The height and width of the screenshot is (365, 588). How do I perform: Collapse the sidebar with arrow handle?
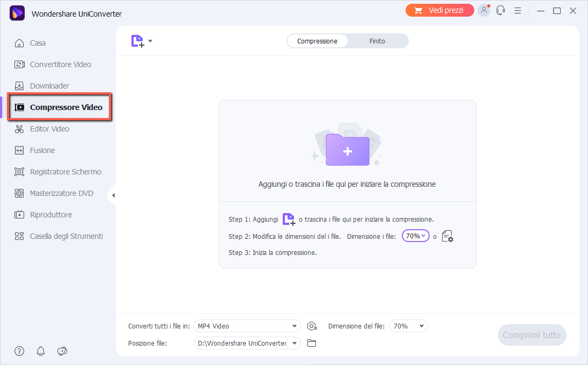(x=113, y=195)
